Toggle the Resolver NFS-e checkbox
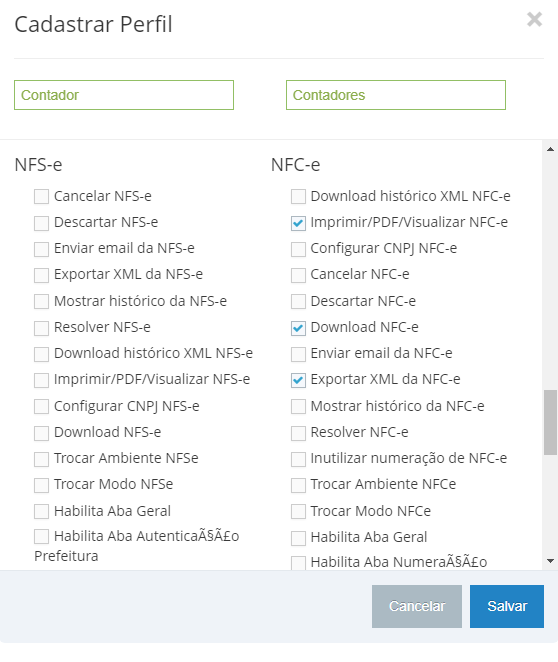Viewport: 558px width, 662px height. [41, 328]
